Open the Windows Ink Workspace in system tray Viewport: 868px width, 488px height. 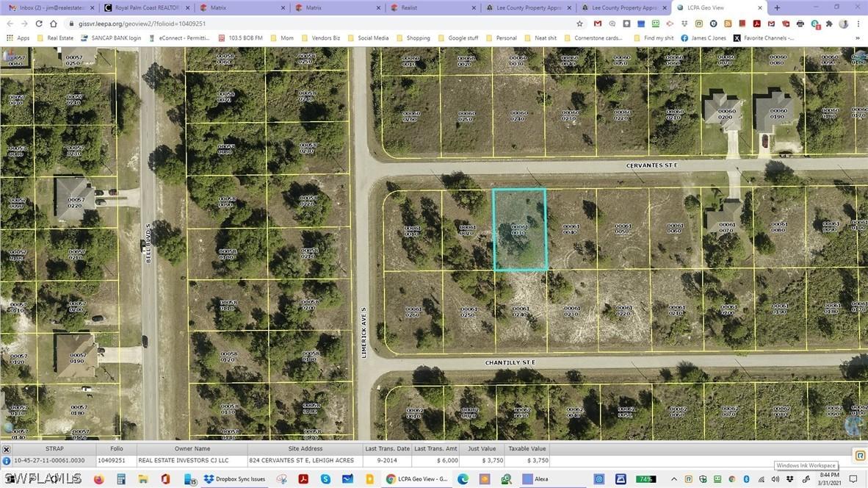click(806, 479)
